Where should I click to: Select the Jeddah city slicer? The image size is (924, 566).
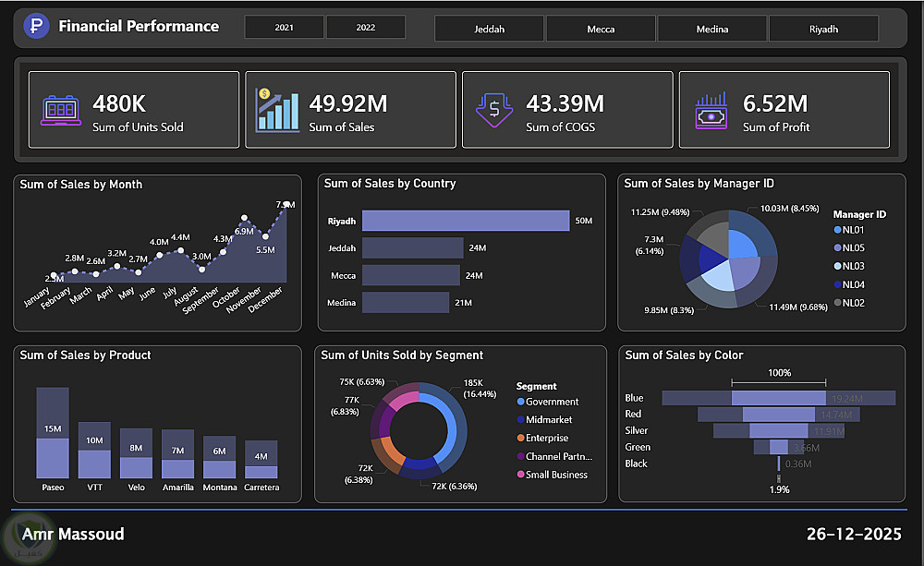pyautogui.click(x=489, y=29)
